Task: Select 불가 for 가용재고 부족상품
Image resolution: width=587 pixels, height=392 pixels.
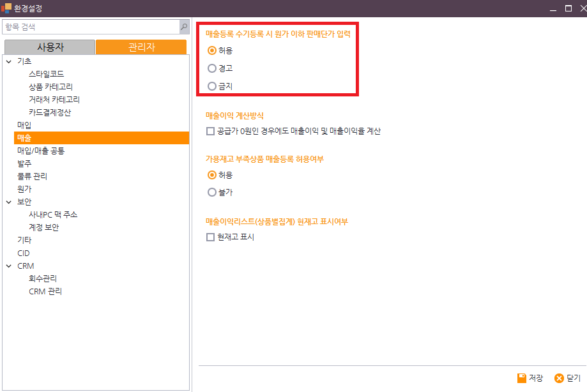Action: [212, 192]
